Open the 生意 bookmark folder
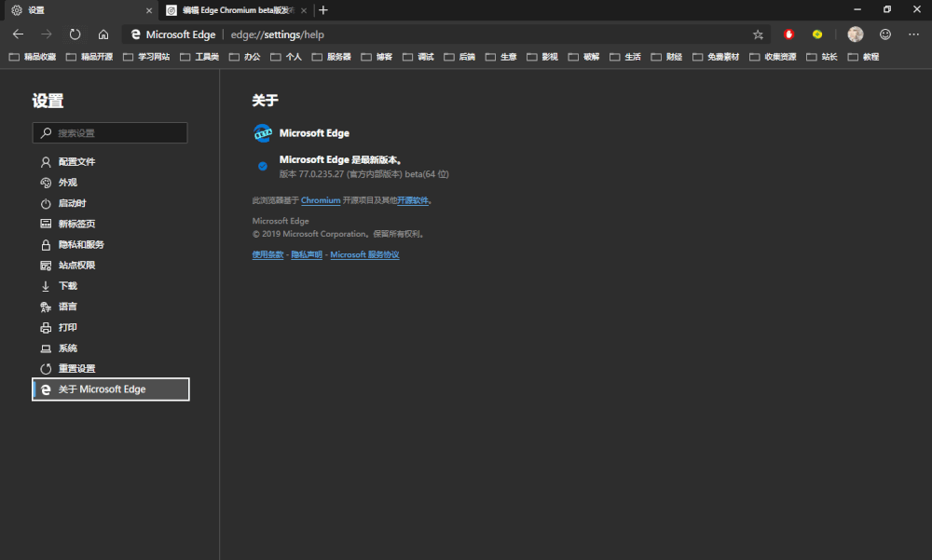932x560 pixels. click(501, 57)
